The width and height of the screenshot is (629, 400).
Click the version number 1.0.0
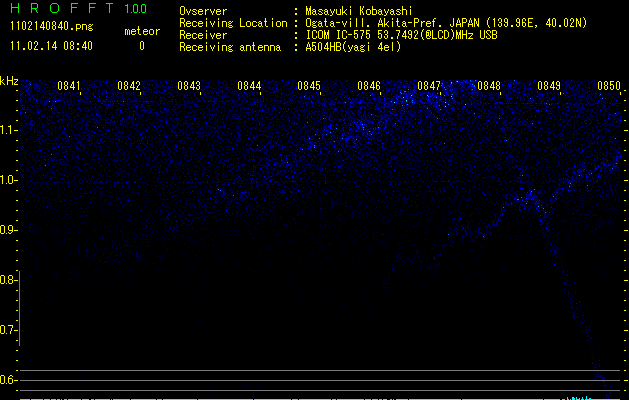click(x=135, y=8)
